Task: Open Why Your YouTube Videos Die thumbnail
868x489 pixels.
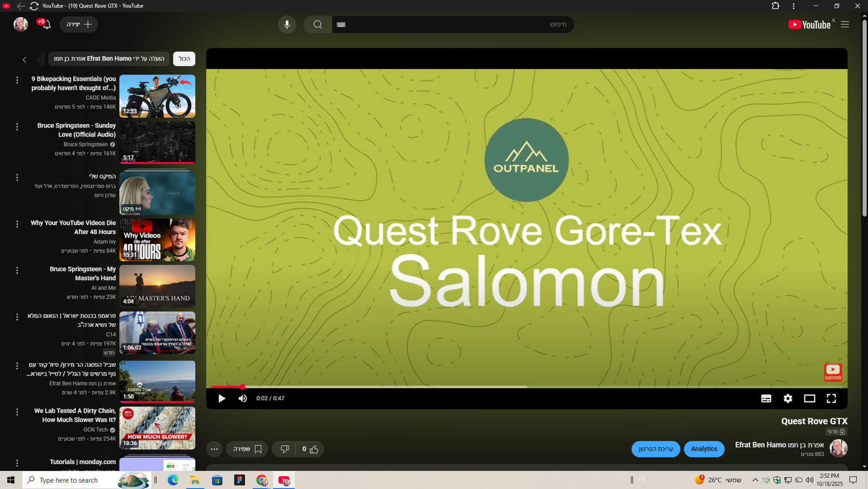Action: tap(157, 240)
